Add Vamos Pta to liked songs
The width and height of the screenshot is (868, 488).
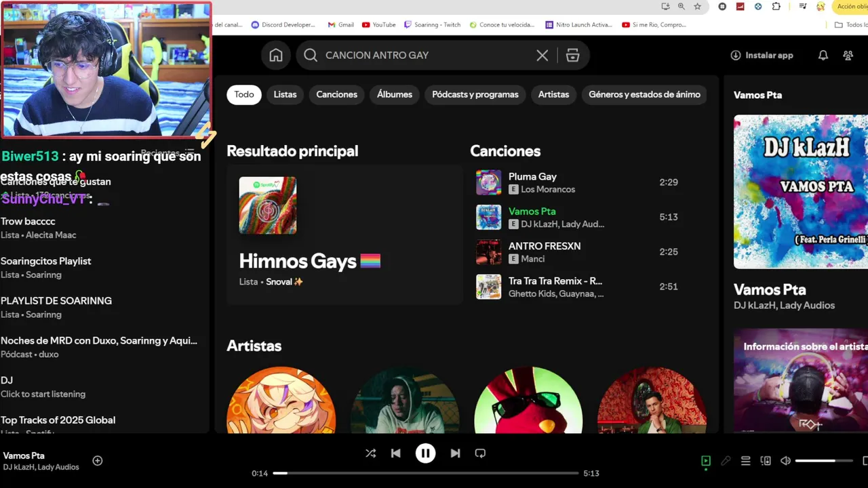pyautogui.click(x=98, y=461)
